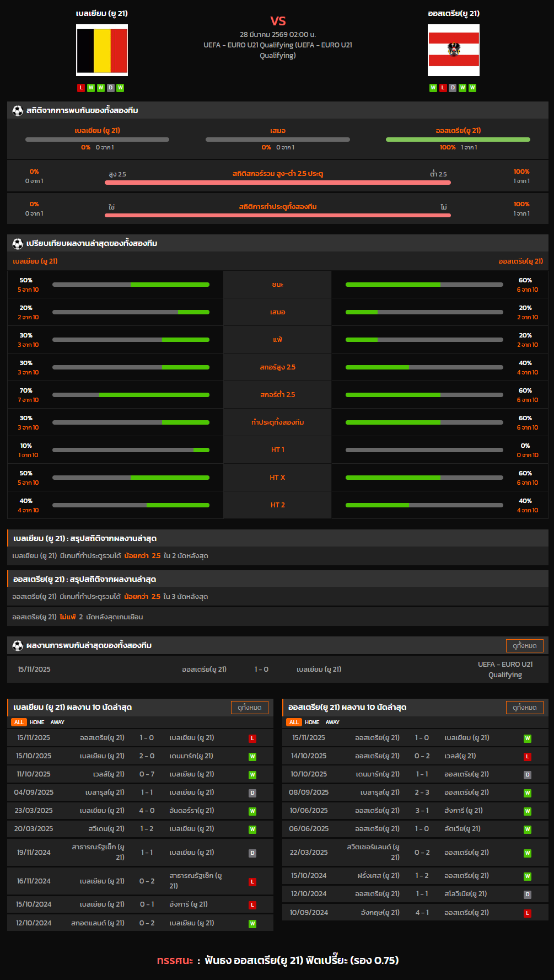Select ALL tab in Austria last 10 matches
The height and width of the screenshot is (980, 554).
tap(294, 722)
